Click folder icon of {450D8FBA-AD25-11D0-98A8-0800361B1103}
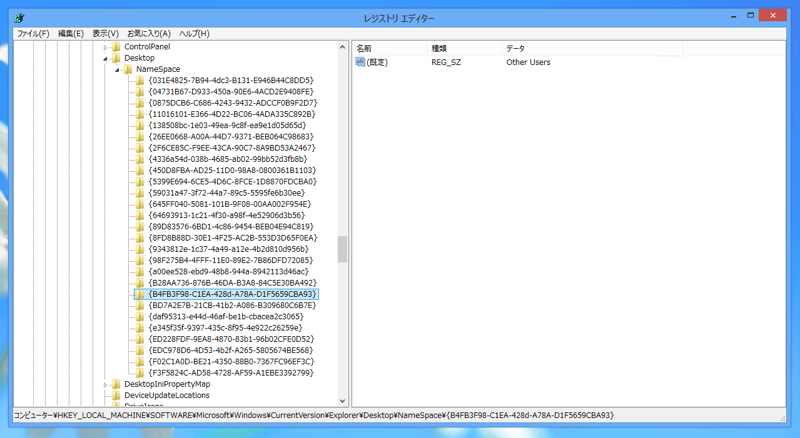 pyautogui.click(x=140, y=171)
